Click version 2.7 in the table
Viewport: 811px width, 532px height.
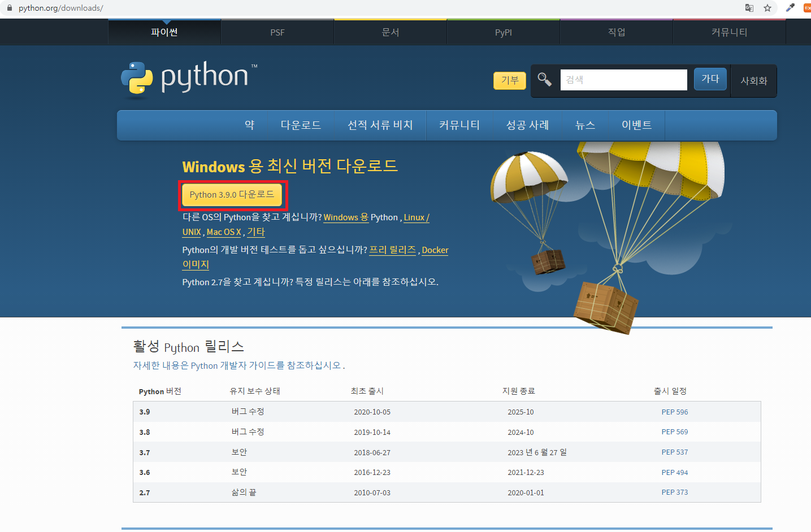145,492
